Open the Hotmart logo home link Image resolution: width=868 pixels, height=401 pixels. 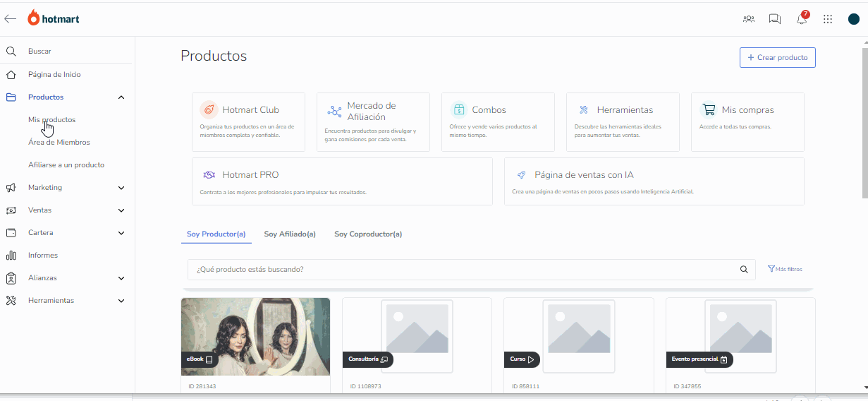54,18
